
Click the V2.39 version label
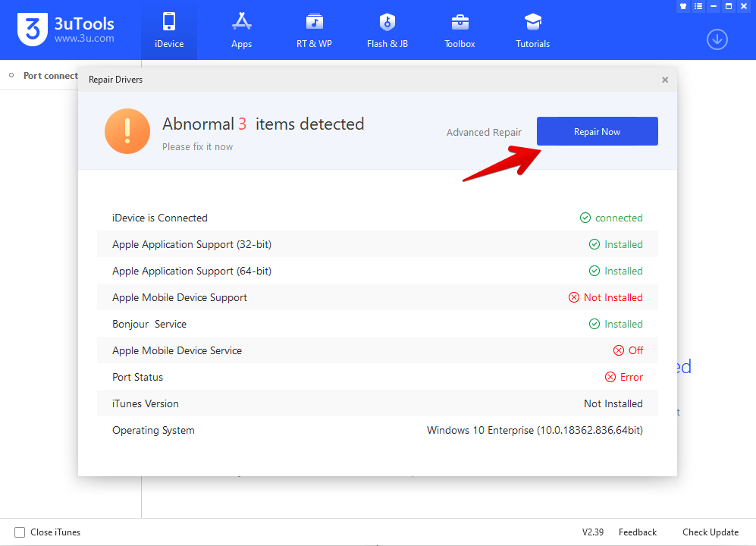click(592, 532)
